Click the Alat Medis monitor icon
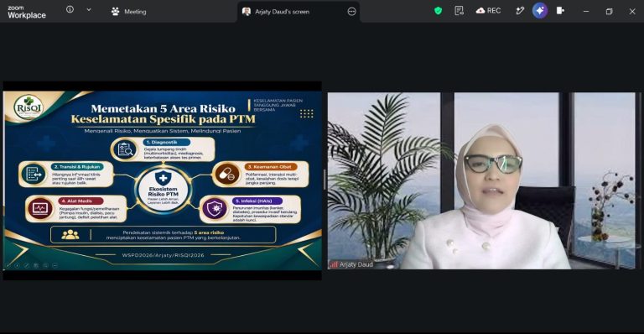 click(40, 209)
